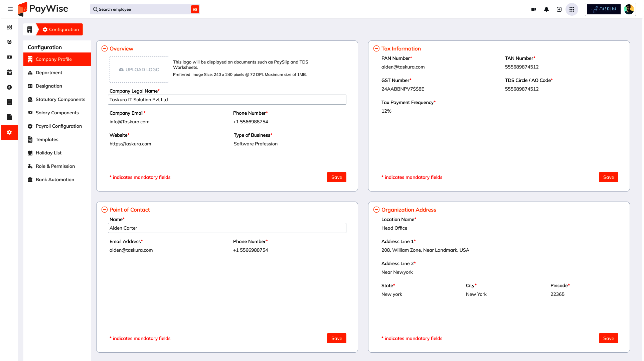Open the video camera icon
644x361 pixels.
pyautogui.click(x=534, y=9)
